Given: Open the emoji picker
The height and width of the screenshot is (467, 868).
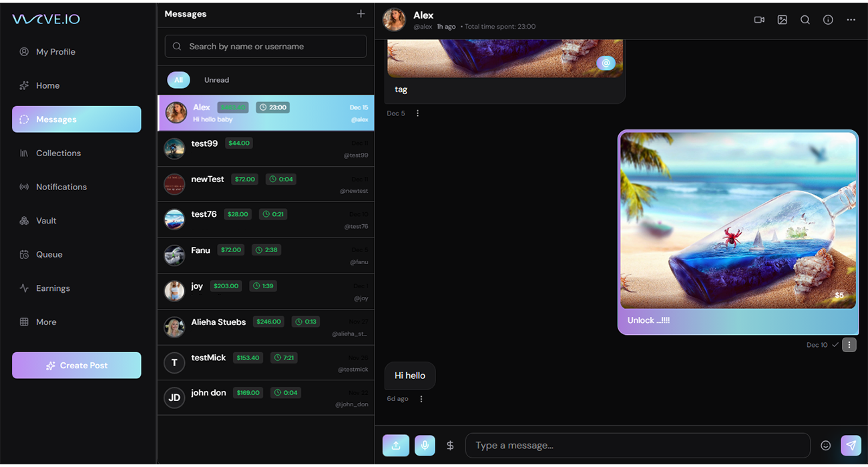Looking at the screenshot, I should (826, 446).
